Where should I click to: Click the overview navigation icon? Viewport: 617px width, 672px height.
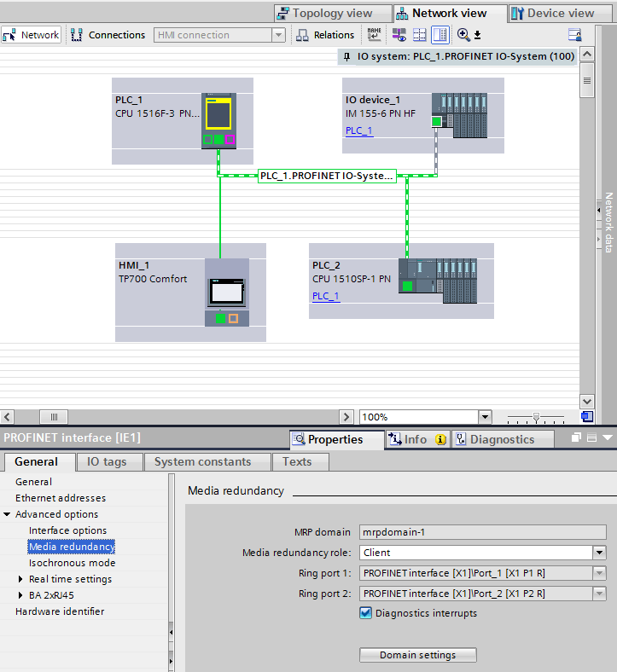pos(587,416)
